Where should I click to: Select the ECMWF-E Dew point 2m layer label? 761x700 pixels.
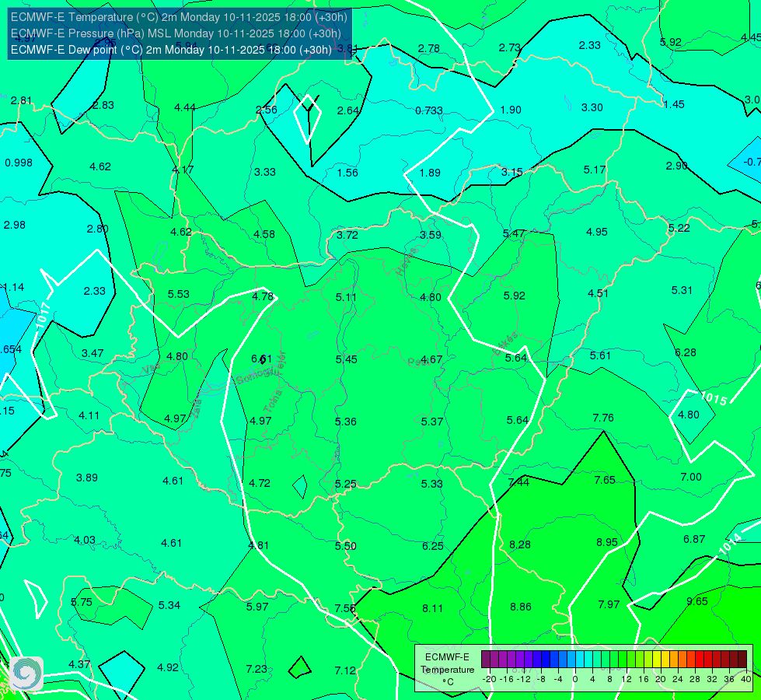pos(171,50)
